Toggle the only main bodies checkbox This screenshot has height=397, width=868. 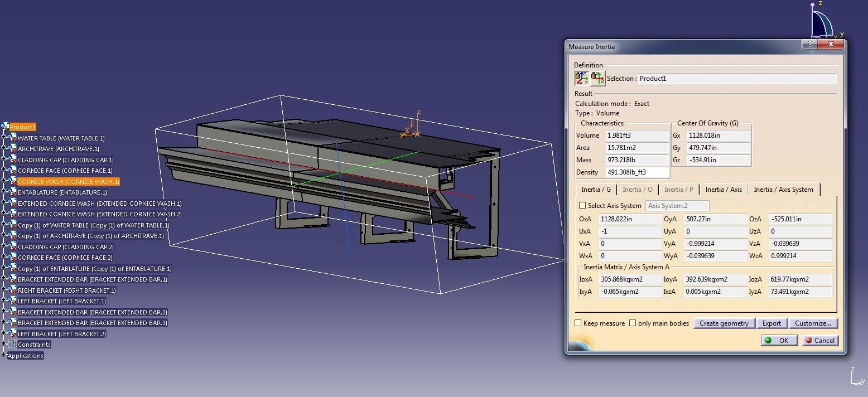pyautogui.click(x=633, y=323)
